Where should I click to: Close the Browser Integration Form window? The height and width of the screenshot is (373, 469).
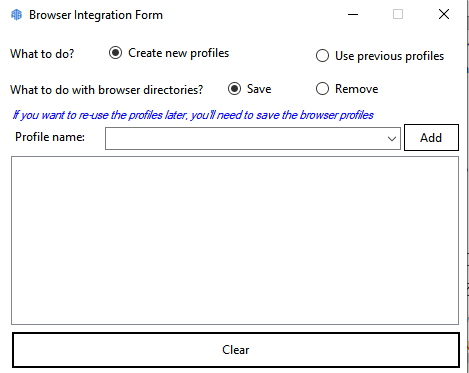point(444,14)
